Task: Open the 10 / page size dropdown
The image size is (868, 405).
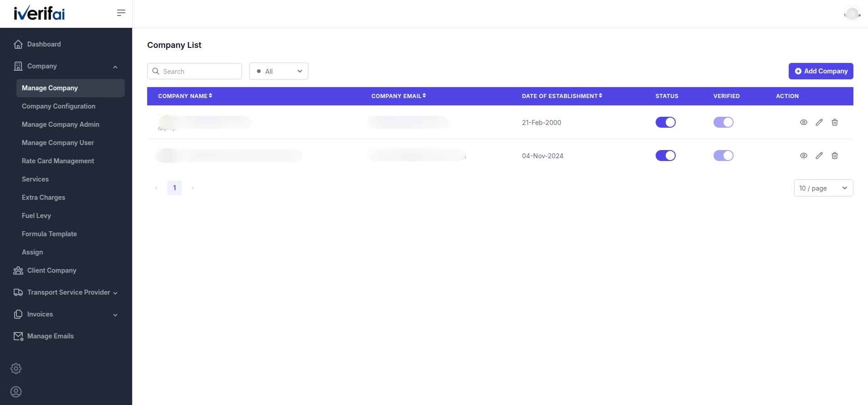Action: point(824,188)
